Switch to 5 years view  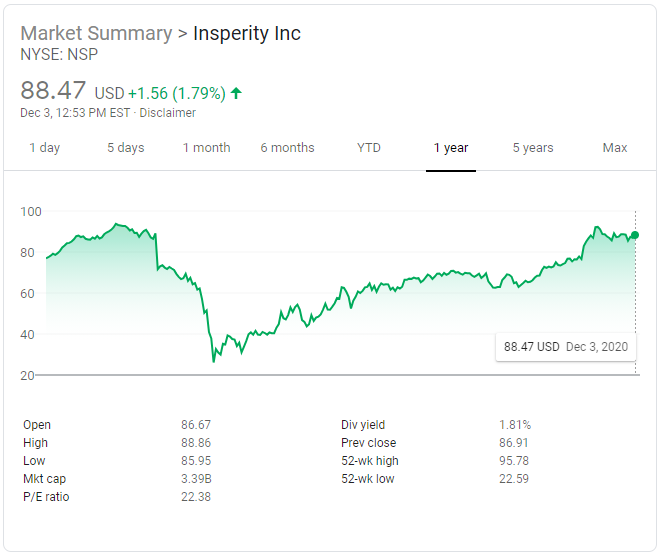(x=533, y=148)
